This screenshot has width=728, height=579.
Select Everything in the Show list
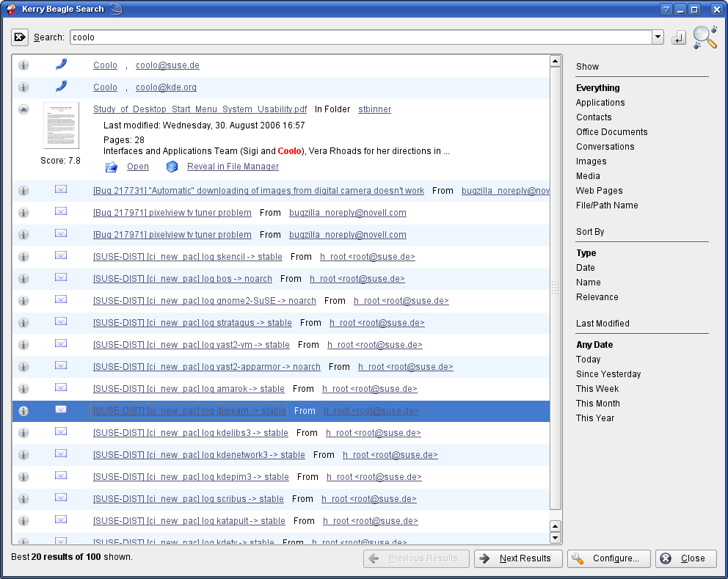tap(597, 88)
